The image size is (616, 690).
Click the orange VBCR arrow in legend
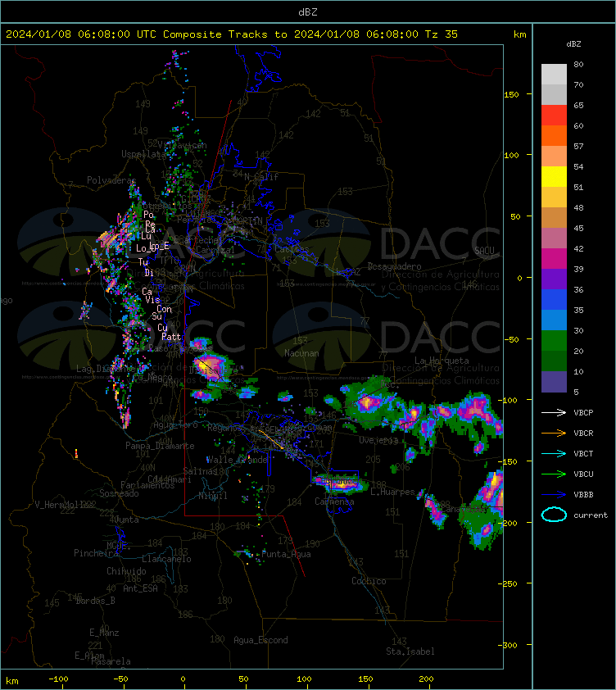[554, 433]
